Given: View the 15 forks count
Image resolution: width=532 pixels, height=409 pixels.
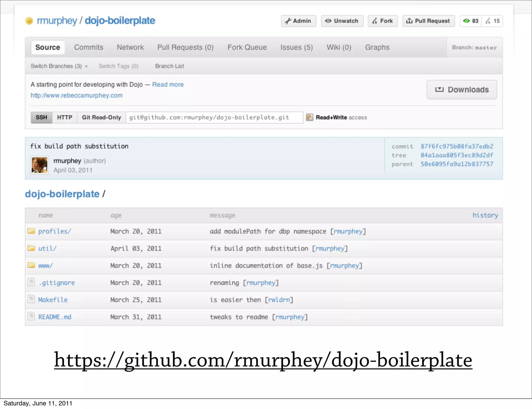Looking at the screenshot, I should pos(492,21).
